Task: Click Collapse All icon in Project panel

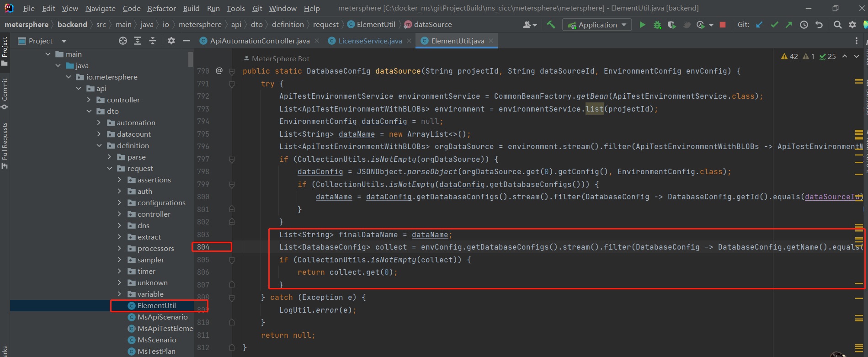Action: tap(153, 41)
